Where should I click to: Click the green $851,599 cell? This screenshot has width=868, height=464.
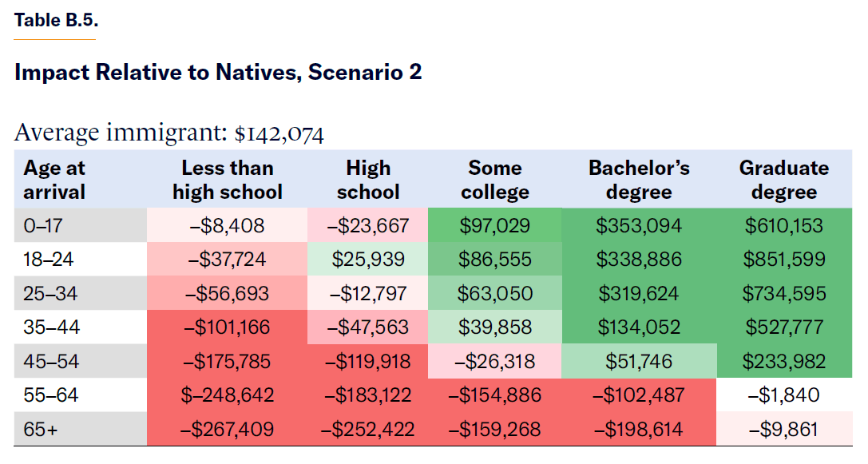coord(784,260)
